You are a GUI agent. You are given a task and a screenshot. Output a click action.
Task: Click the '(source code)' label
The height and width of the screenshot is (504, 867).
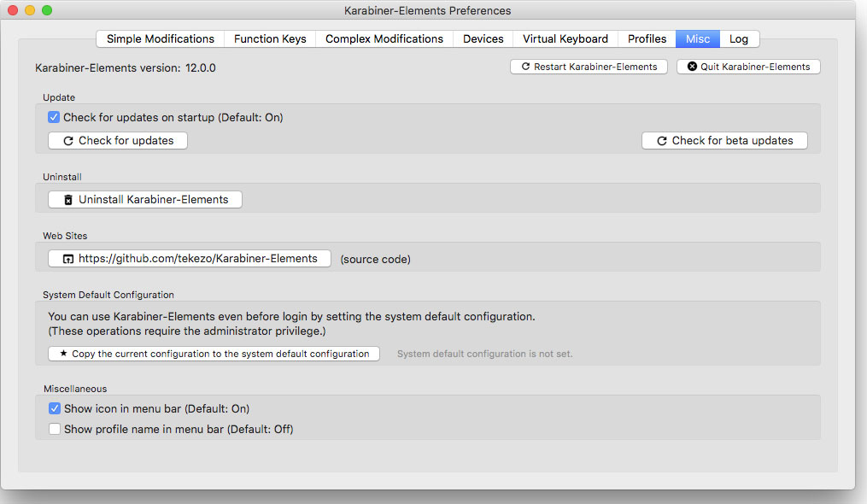click(x=376, y=260)
